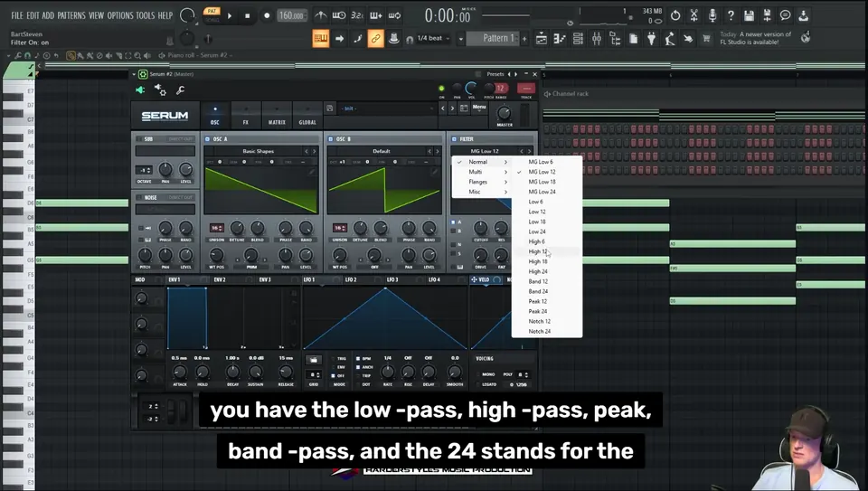Toggle LFO ANCH checkbox
Viewport: 868px width, 491px height.
(x=358, y=367)
